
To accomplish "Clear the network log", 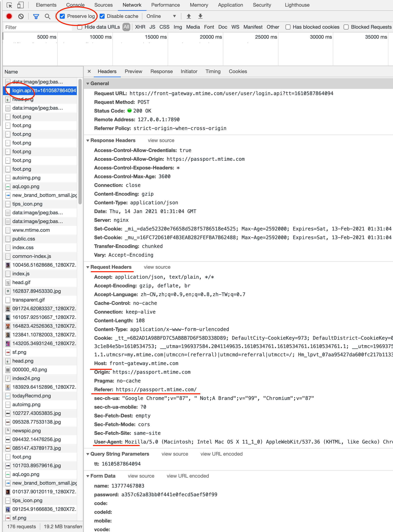I will click(21, 16).
